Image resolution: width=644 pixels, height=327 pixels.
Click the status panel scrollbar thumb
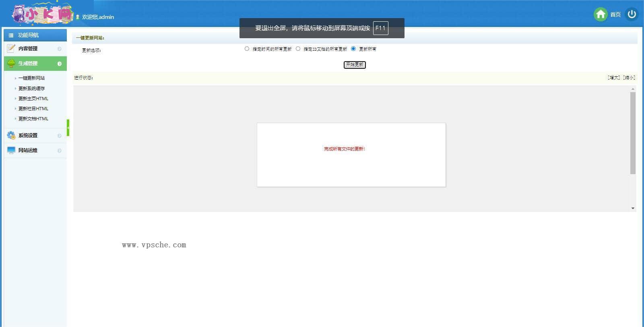coord(633,133)
